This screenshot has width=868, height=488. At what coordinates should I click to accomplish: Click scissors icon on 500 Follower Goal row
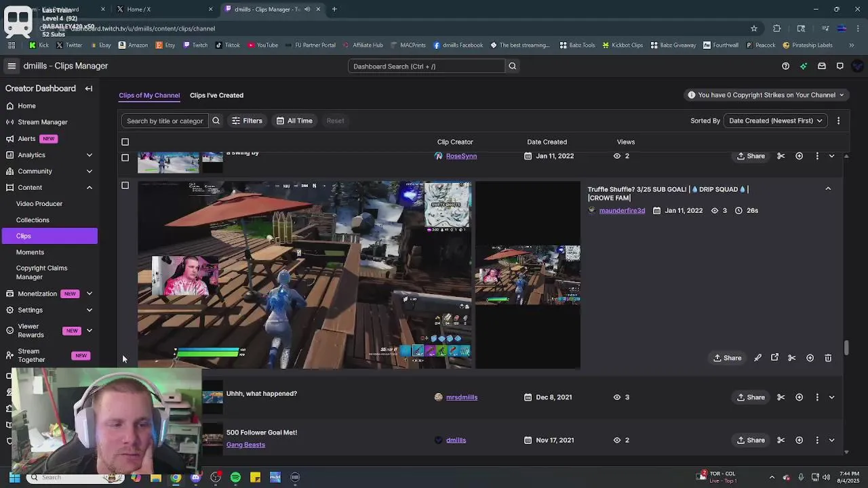[x=781, y=440]
